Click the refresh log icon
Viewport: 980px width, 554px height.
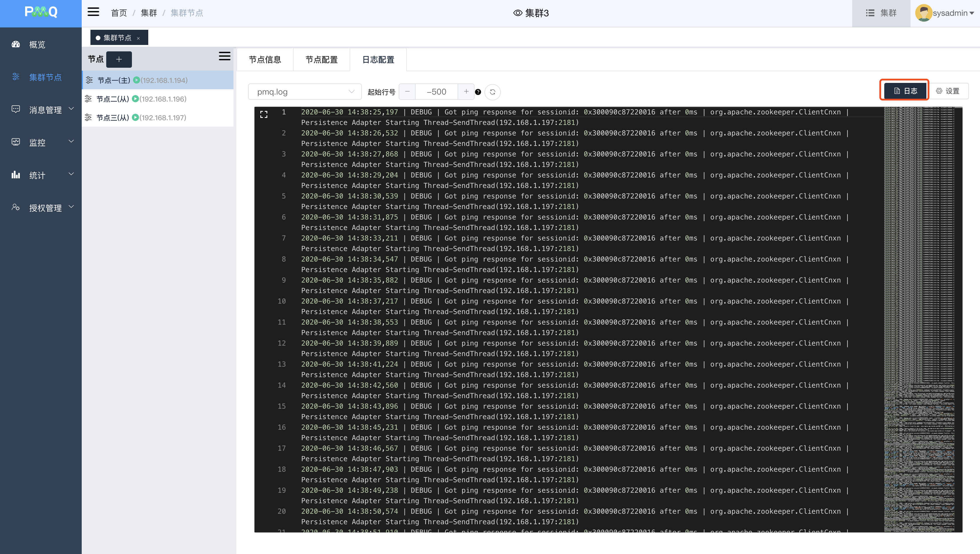coord(492,92)
